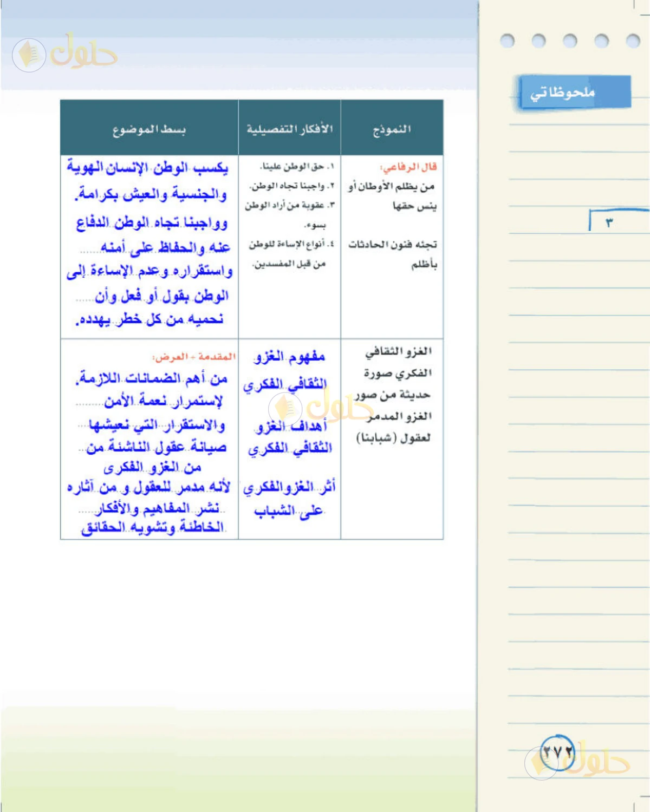Screen dimensions: 650x812
Task: Click the word 'بسوء.'
Action: (315, 225)
